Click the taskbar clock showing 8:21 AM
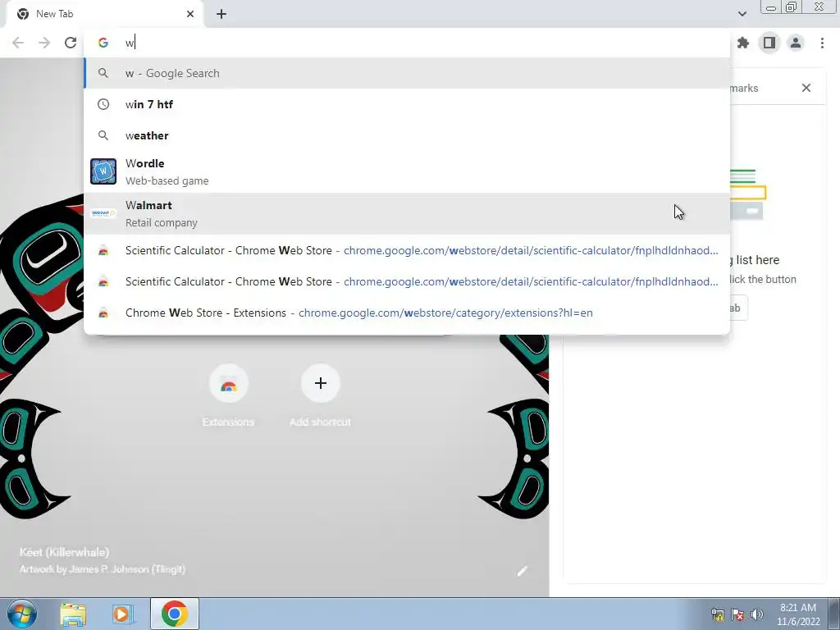Image resolution: width=840 pixels, height=630 pixels. pos(798,614)
